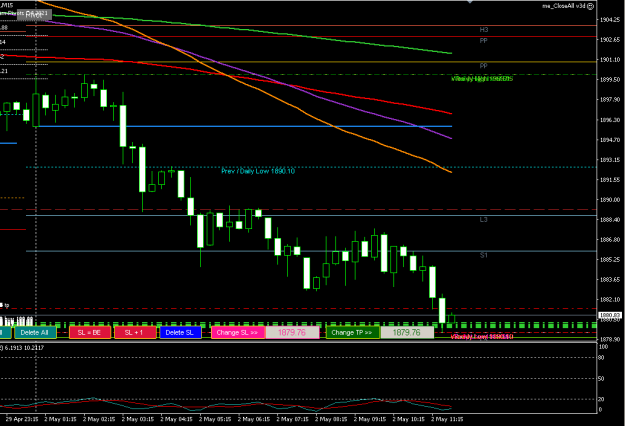Click the gray Pivot button at top-left
This screenshot has width=625, height=426.
34,14
